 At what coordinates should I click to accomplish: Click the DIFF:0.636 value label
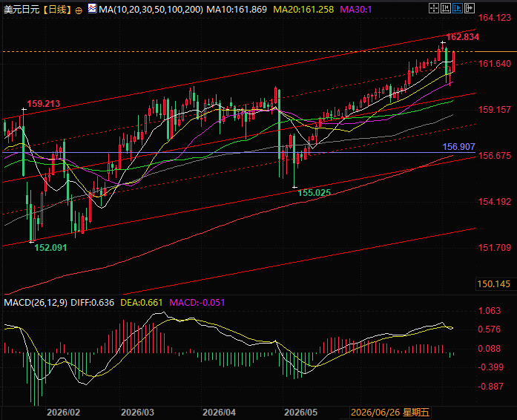92,303
